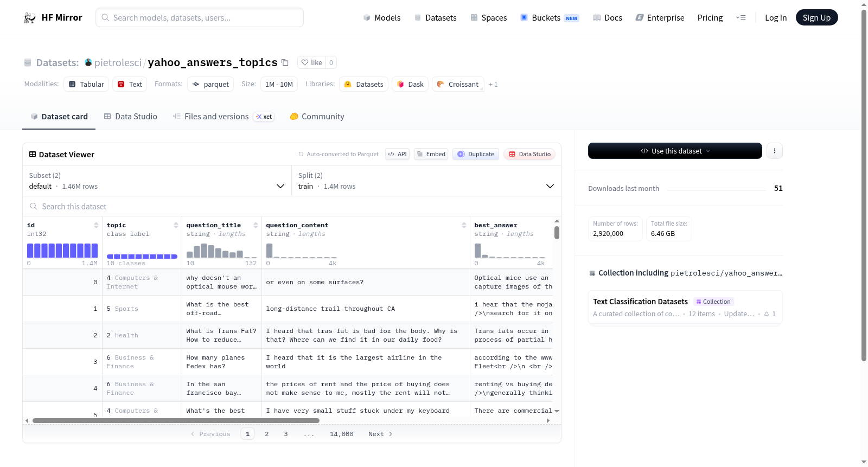Click the table vertical scrollbar thumb
Screen dimensions: 868x467
[557, 233]
